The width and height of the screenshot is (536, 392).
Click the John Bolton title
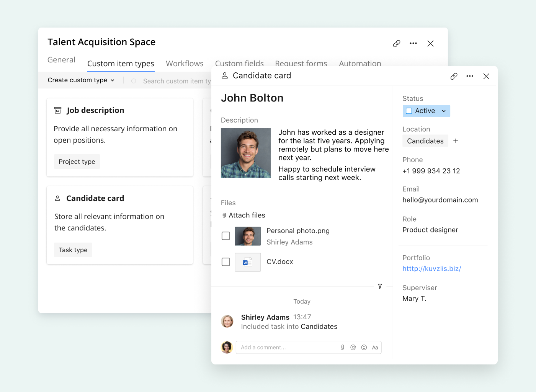click(x=252, y=98)
